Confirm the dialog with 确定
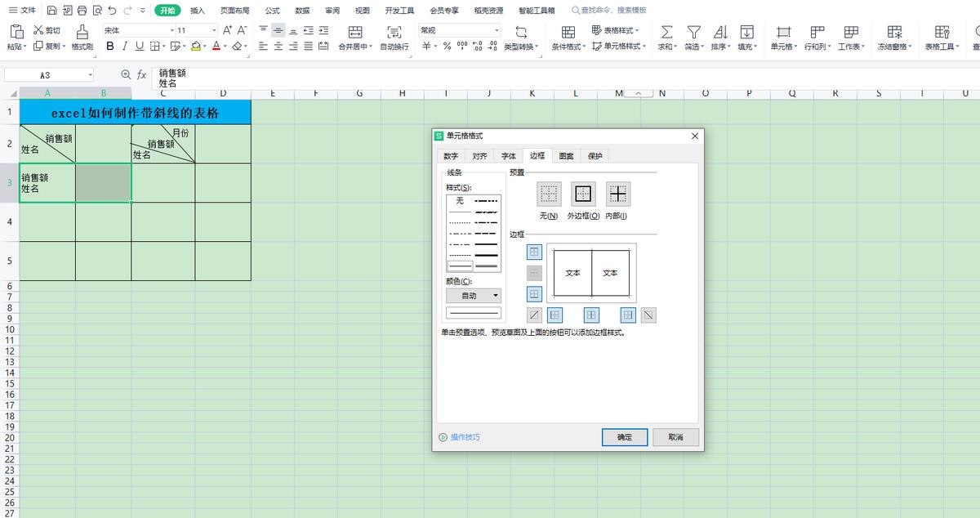Screen dimensions: 980x518 (x=625, y=437)
